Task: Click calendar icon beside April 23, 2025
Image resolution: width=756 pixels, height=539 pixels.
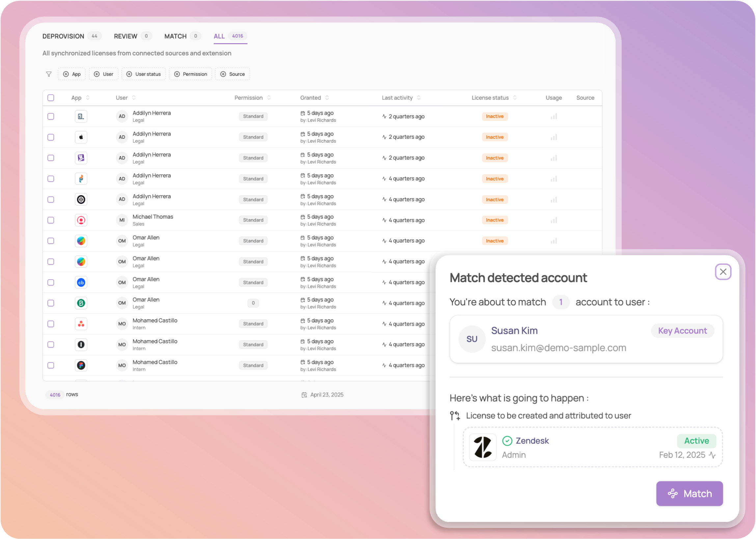Action: (304, 395)
